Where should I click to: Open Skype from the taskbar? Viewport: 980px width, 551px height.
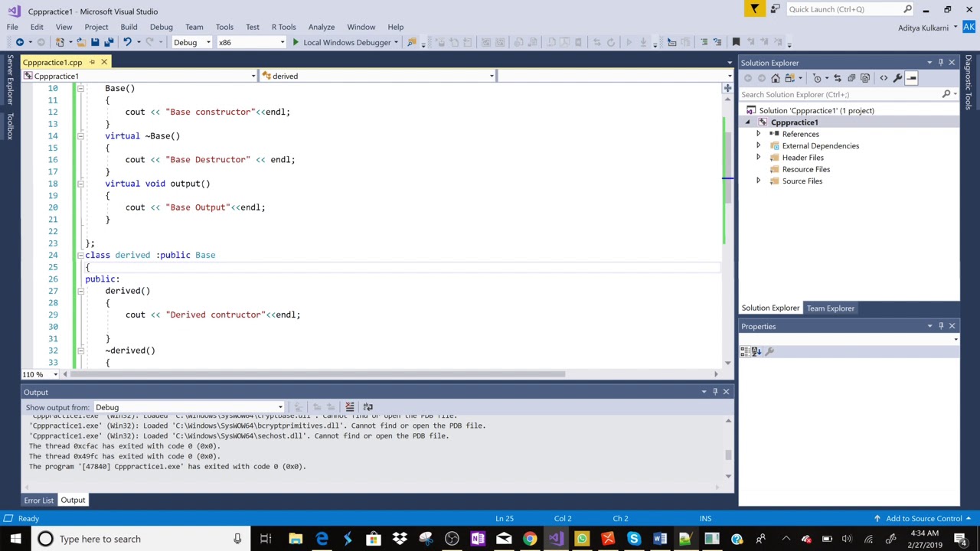click(633, 539)
